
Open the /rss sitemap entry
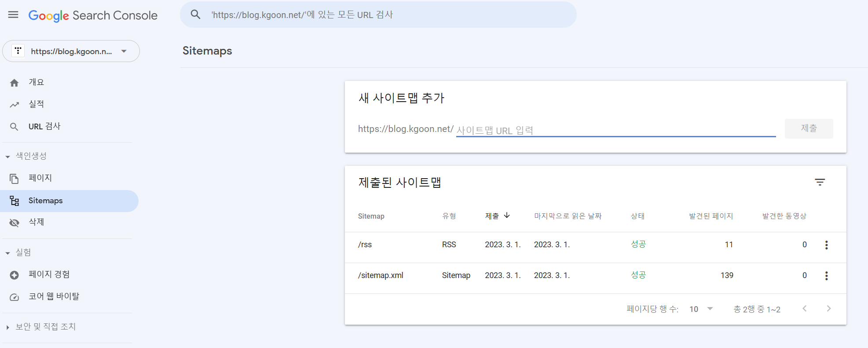pyautogui.click(x=365, y=245)
